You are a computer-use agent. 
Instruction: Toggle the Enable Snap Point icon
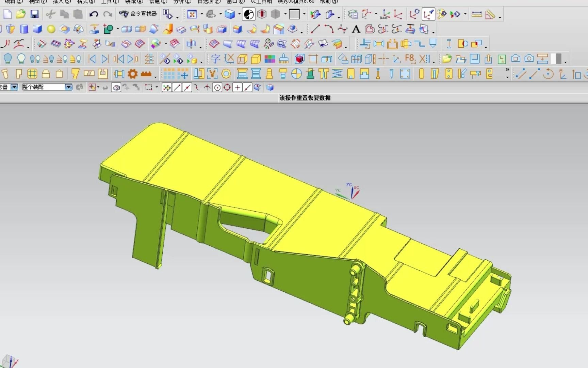click(167, 88)
